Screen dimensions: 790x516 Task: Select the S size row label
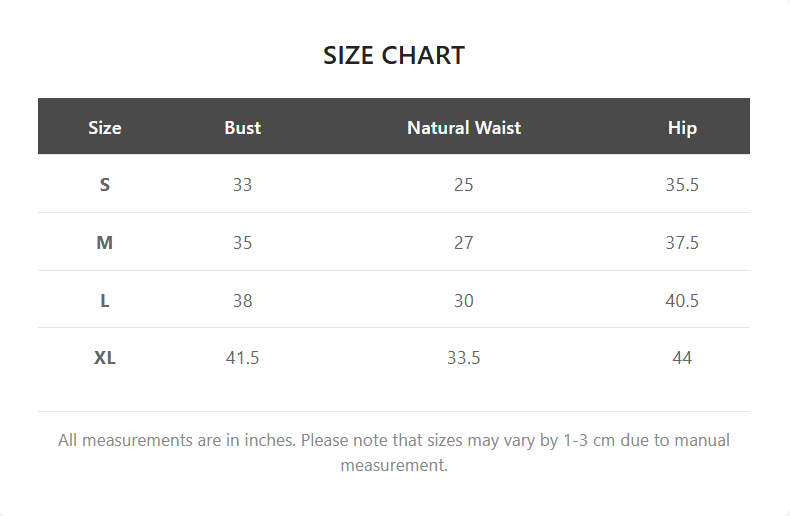[x=105, y=185]
